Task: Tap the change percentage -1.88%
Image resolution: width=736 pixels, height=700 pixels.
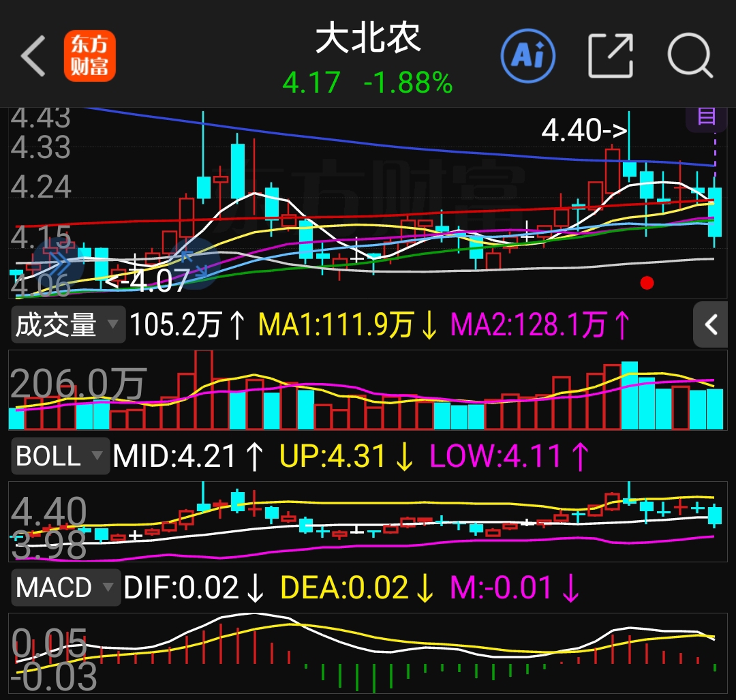Action: tap(408, 82)
